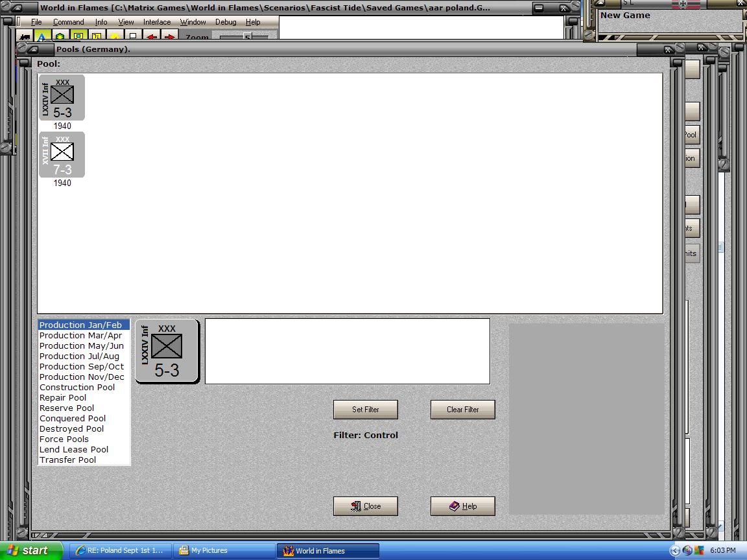The width and height of the screenshot is (747, 560).
Task: Close the Pools dialog with Close button
Action: 366,506
